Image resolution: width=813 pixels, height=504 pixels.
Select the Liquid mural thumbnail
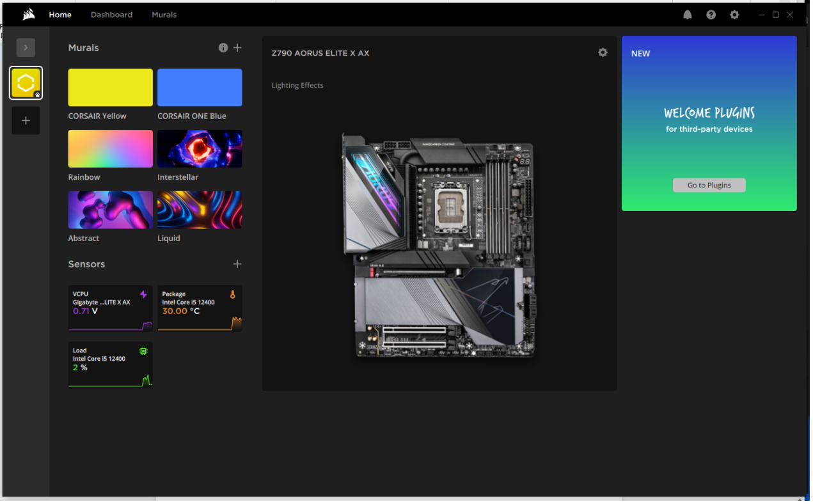click(200, 210)
